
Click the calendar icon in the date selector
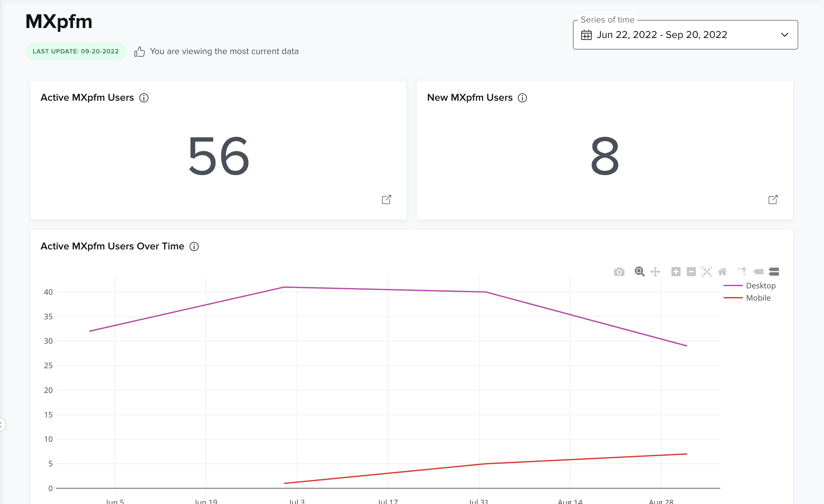[x=586, y=34]
